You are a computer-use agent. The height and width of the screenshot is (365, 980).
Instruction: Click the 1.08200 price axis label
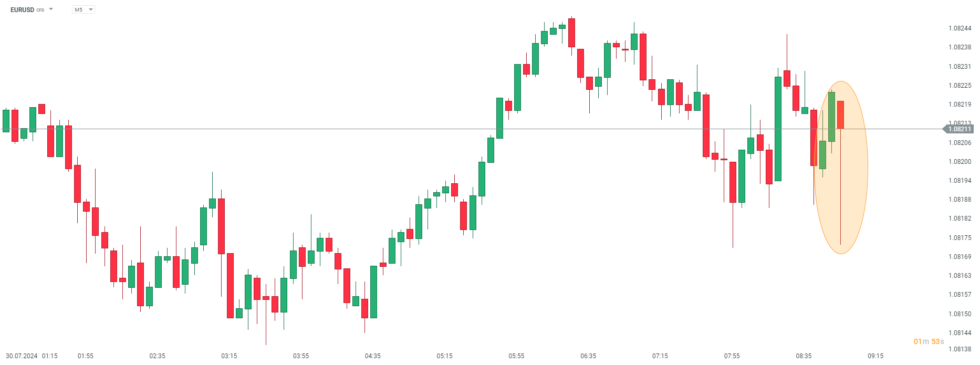coord(960,162)
